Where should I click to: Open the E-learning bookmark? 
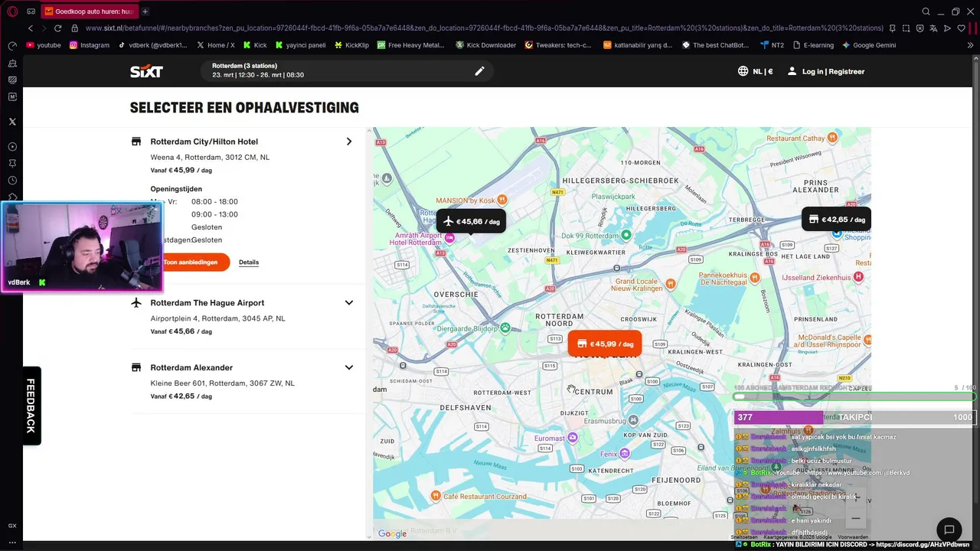813,45
